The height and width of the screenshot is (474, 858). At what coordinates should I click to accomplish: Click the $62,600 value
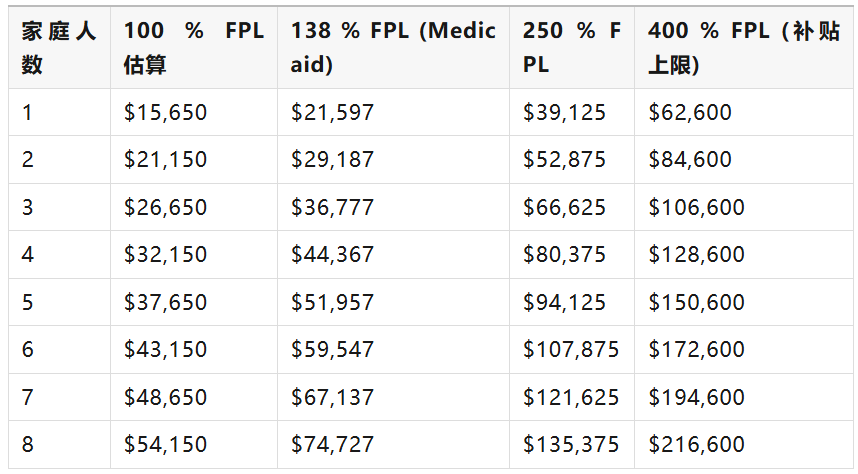690,113
